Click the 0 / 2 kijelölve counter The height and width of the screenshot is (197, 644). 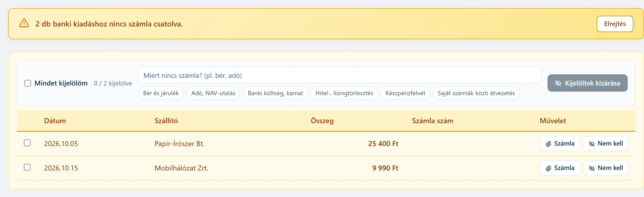pos(113,83)
